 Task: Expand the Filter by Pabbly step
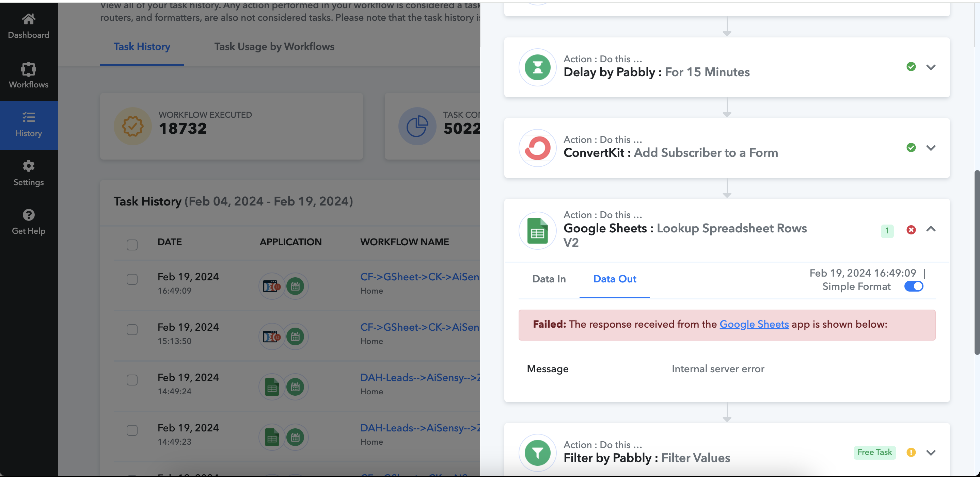pos(931,452)
